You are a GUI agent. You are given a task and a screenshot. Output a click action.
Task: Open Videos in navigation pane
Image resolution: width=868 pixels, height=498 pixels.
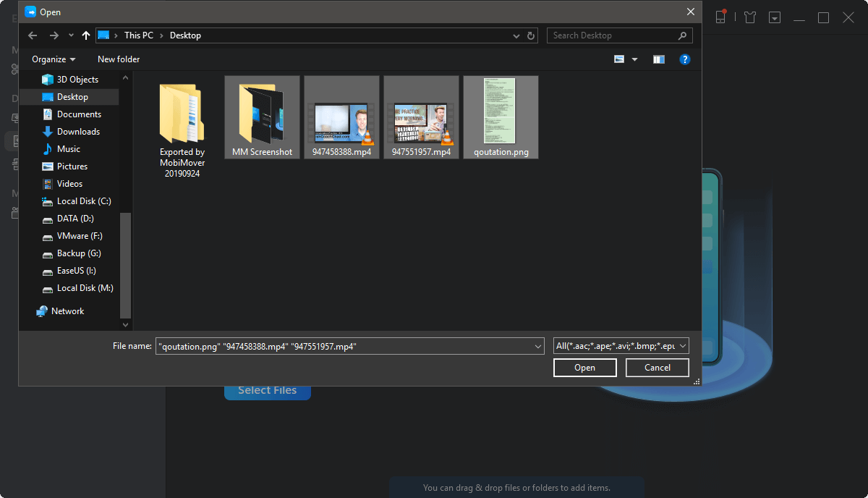pyautogui.click(x=61, y=184)
